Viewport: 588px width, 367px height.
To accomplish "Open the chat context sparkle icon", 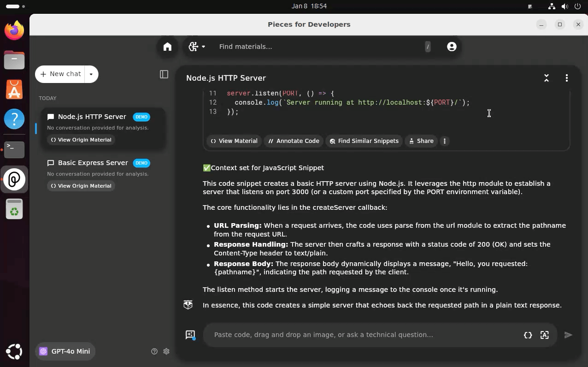I will [x=190, y=335].
